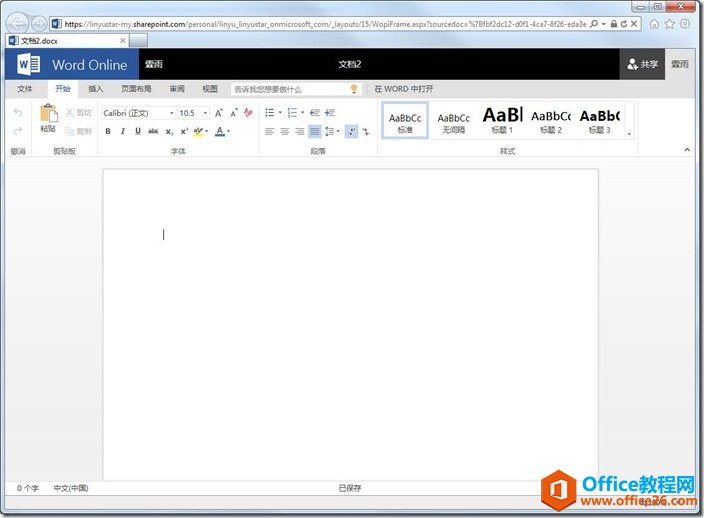704x518 pixels.
Task: Click the Undo arrow icon
Action: point(18,112)
